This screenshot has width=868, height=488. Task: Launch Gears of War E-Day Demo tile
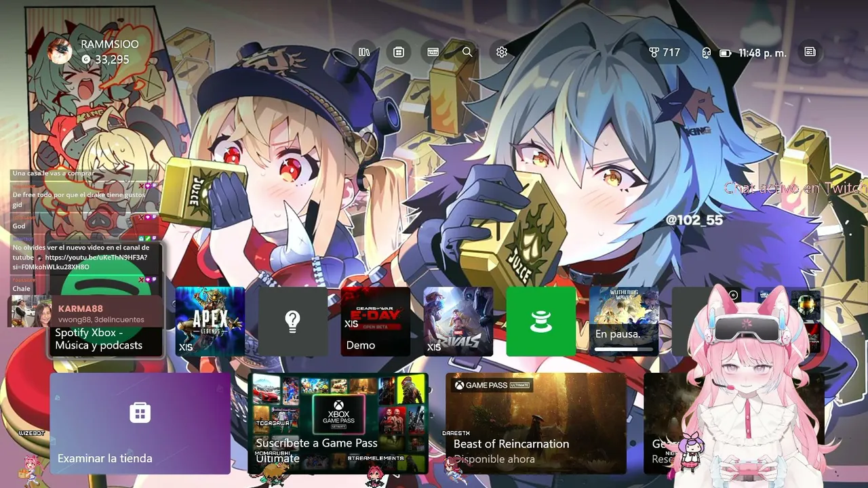[x=375, y=321]
